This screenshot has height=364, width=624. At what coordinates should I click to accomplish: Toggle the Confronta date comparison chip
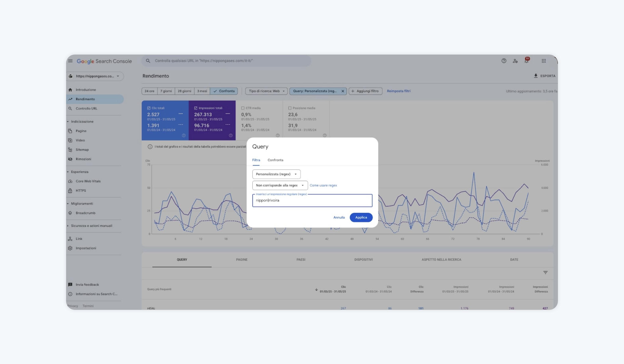click(x=224, y=91)
